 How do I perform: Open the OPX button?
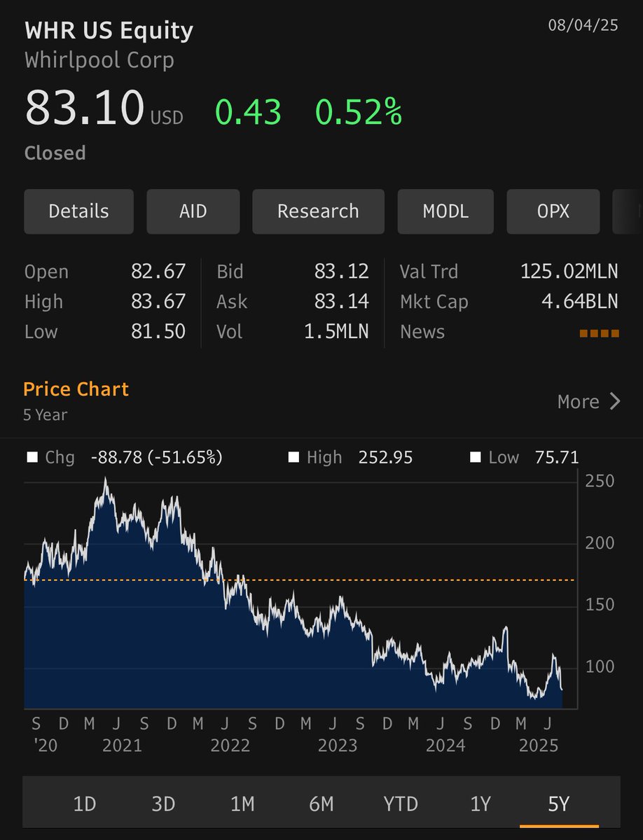tap(553, 211)
